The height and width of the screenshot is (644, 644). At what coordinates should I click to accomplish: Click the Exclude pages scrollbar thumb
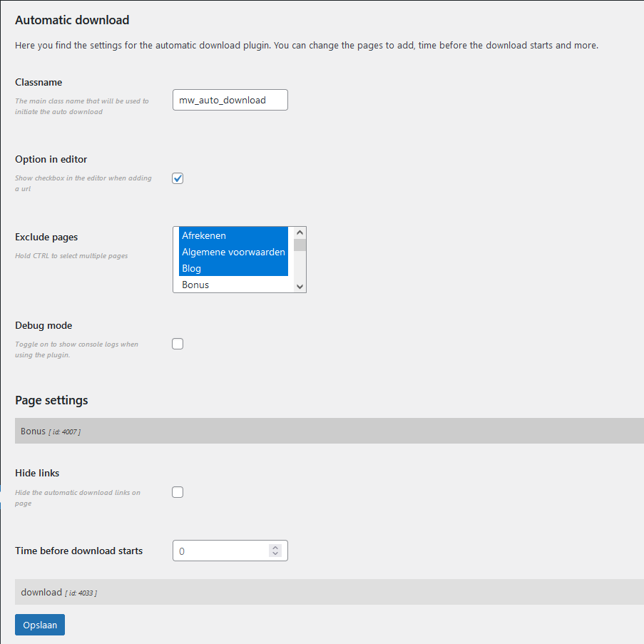click(x=300, y=245)
